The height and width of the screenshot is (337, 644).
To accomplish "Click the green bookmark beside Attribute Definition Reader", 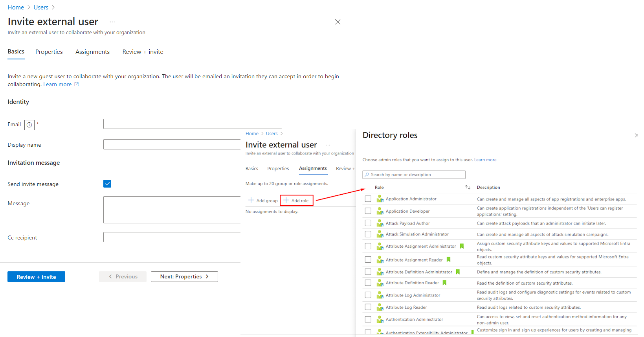I will pos(444,283).
